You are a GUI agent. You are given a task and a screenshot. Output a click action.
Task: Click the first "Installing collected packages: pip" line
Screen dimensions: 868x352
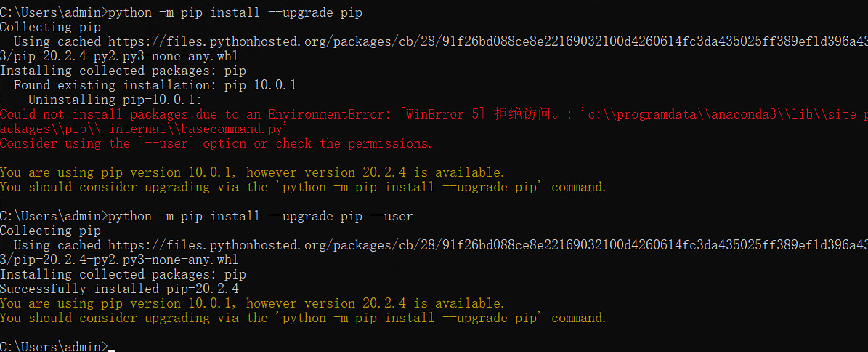pyautogui.click(x=123, y=71)
